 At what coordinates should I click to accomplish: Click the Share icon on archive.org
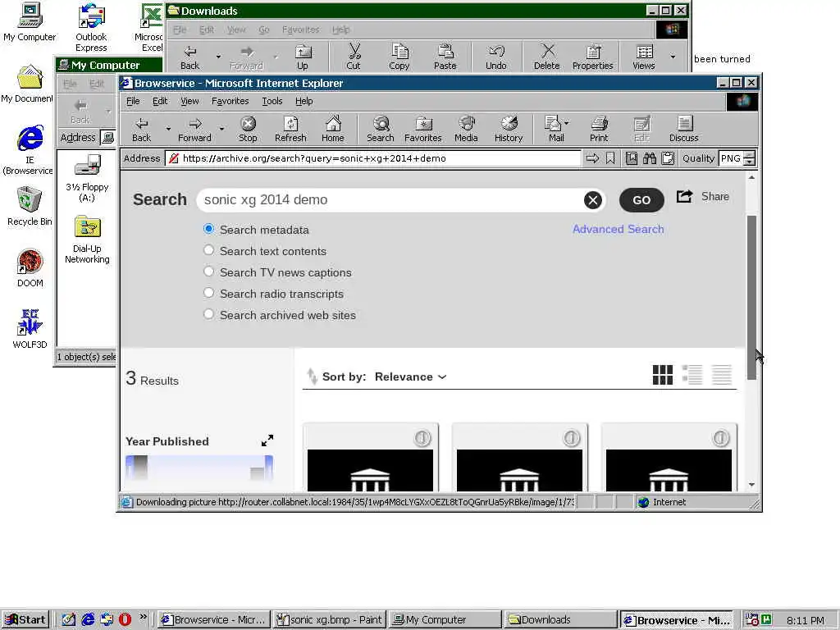[684, 197]
